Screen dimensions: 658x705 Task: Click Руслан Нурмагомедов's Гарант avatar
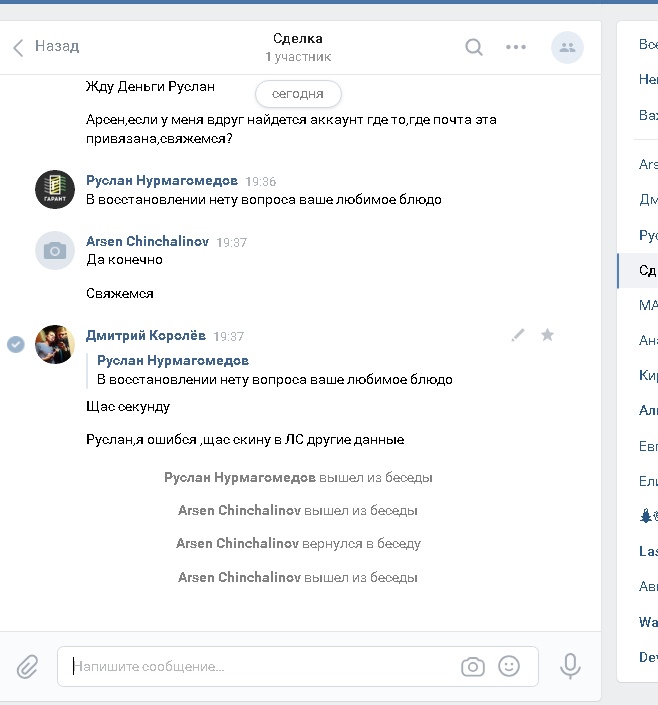coord(55,189)
